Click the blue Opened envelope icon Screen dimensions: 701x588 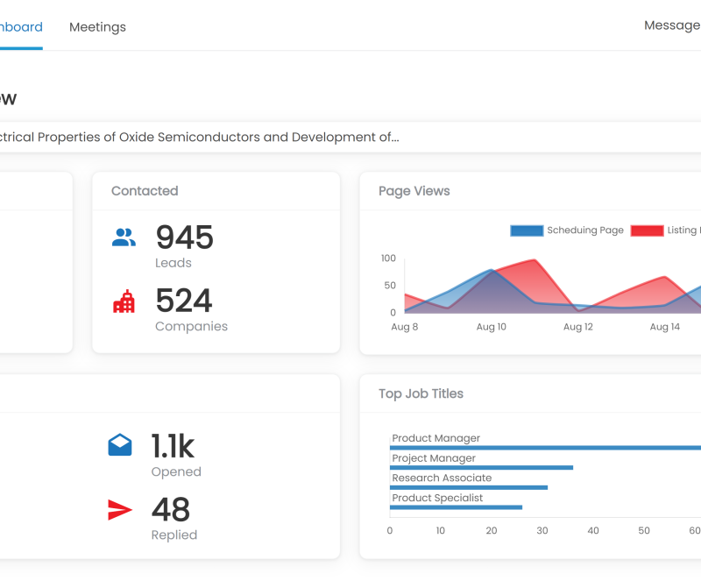pos(120,446)
